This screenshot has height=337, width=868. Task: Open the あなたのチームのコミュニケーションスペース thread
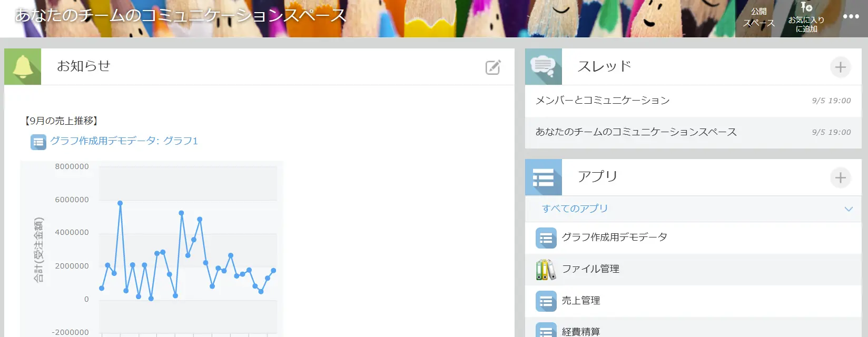[636, 132]
